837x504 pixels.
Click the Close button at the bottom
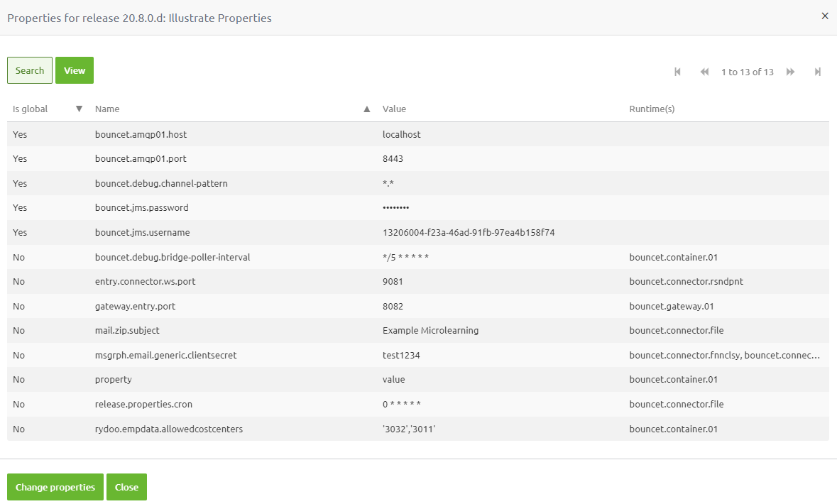coord(126,487)
